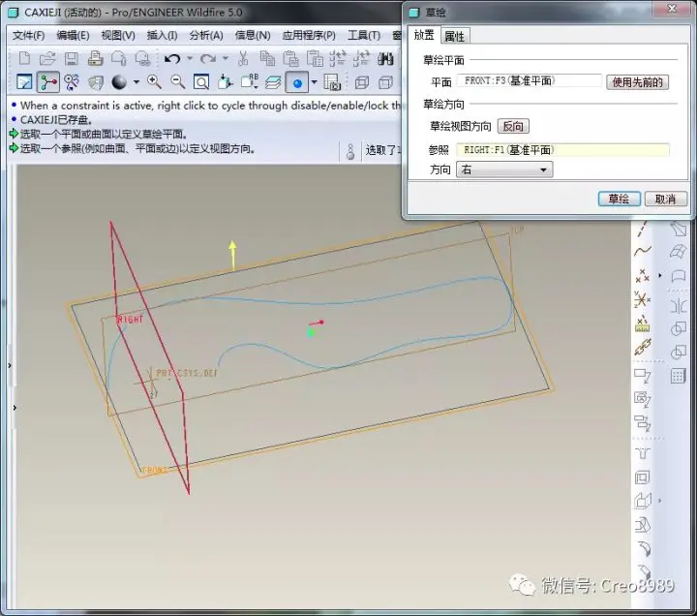Open the 方向 dropdown showing 右
The height and width of the screenshot is (616, 697).
[x=504, y=169]
